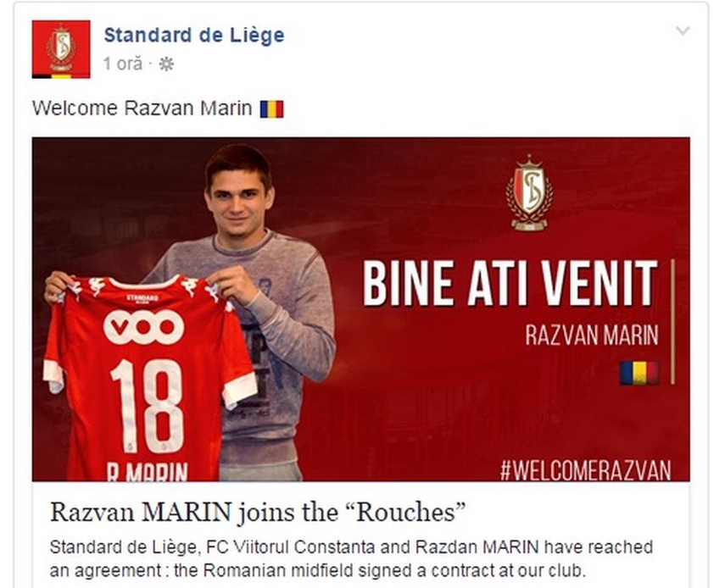
Task: Click the 'BINE ATI VENIT' headline in banner
Action: click(510, 283)
